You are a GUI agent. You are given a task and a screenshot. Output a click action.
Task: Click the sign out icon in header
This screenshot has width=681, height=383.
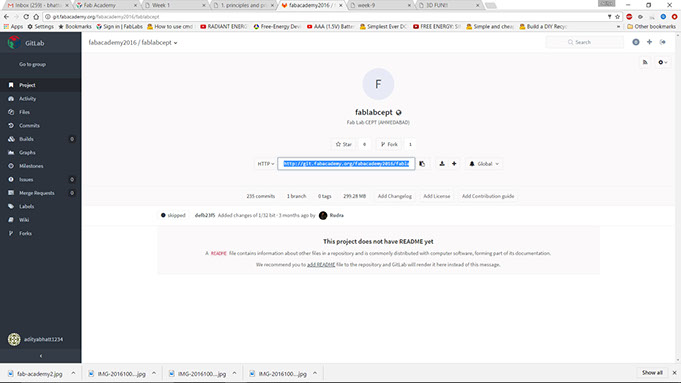(663, 42)
